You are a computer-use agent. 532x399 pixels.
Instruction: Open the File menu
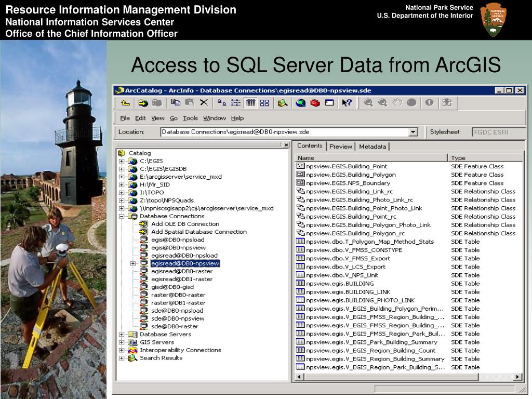click(x=125, y=118)
